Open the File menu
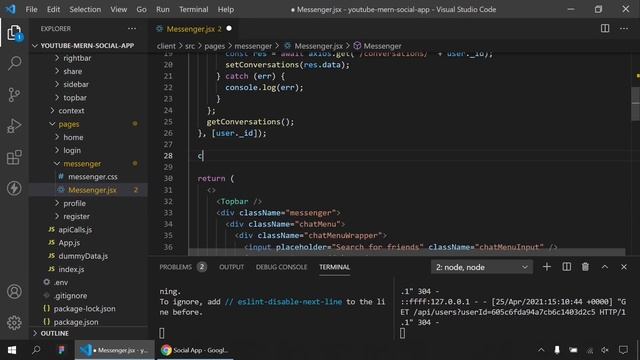Screen dimensions: 640x360 31,9
